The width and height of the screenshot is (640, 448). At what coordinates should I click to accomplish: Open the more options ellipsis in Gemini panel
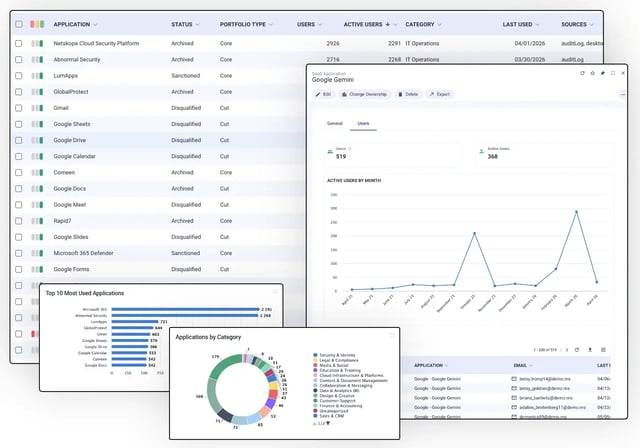622,94
